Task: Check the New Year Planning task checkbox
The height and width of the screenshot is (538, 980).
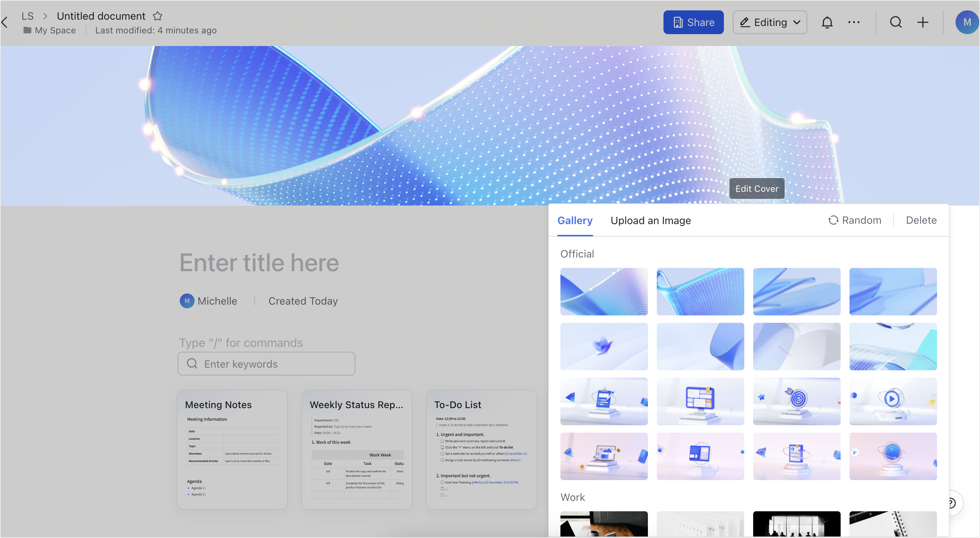Action: [x=442, y=482]
